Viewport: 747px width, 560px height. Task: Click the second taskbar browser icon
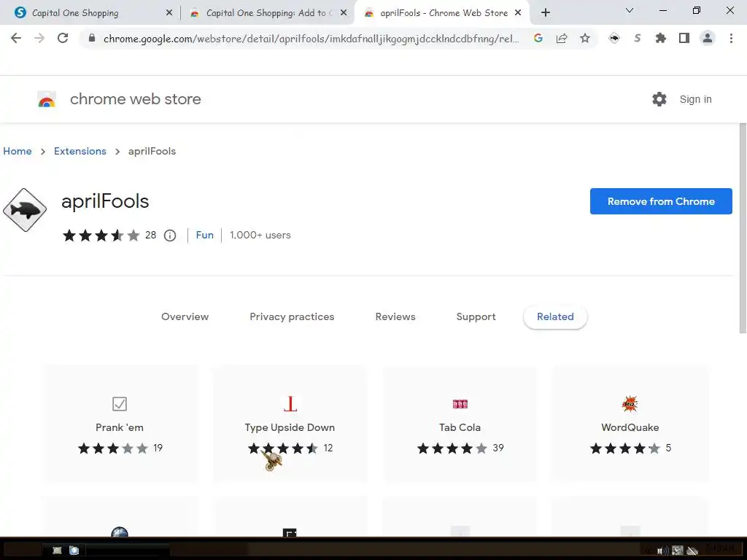(x=74, y=551)
